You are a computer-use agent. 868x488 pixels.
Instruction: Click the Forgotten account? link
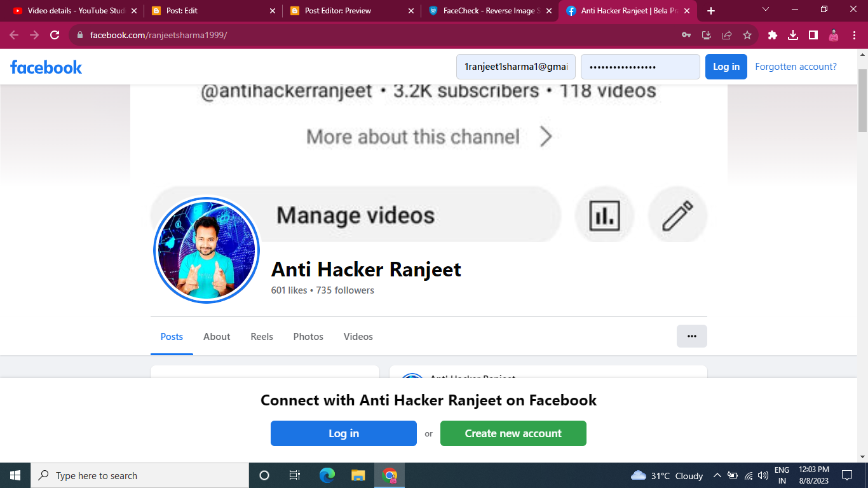[x=796, y=67]
